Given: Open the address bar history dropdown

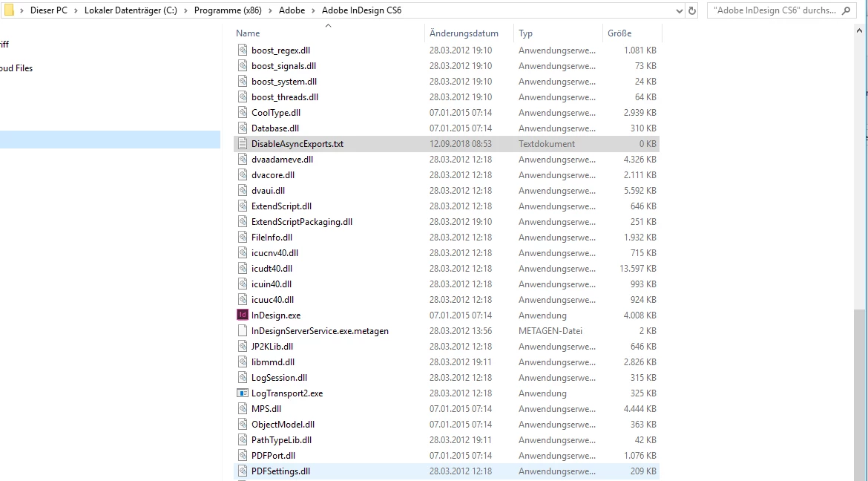Looking at the screenshot, I should click(680, 10).
